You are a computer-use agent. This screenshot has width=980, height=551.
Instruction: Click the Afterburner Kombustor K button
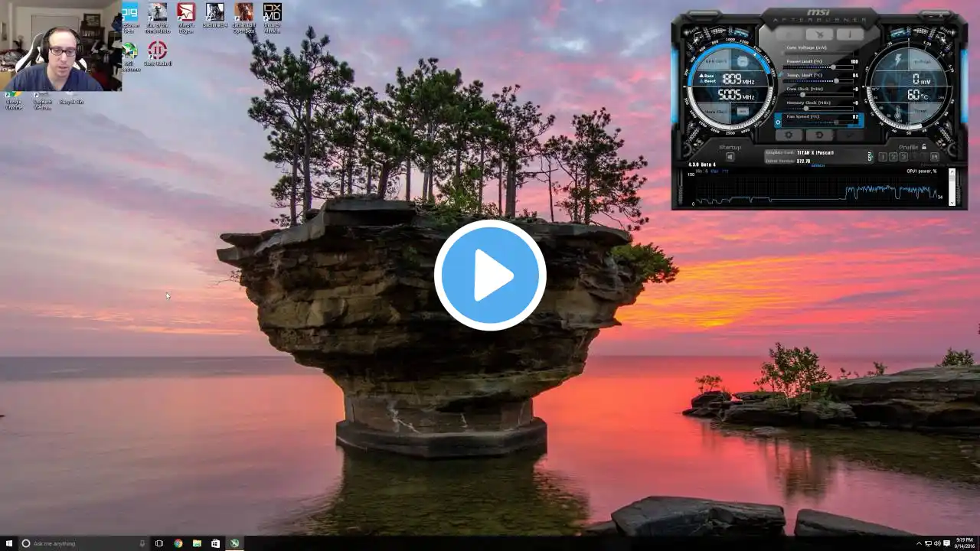(789, 34)
